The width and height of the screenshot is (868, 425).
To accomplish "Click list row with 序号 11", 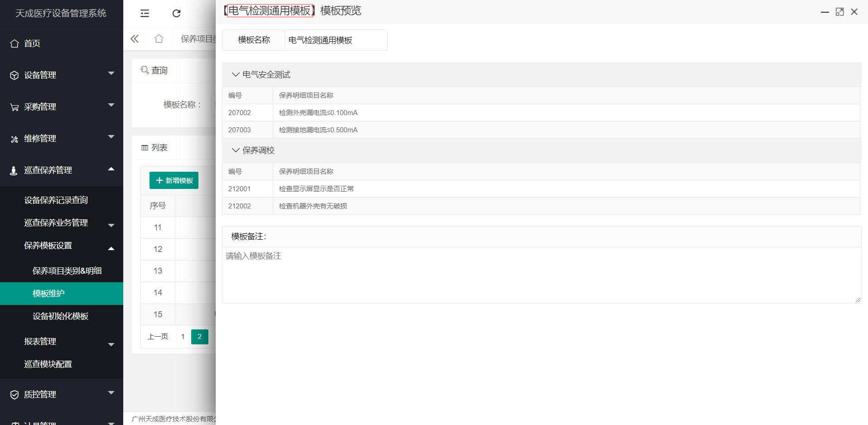I will (x=178, y=227).
